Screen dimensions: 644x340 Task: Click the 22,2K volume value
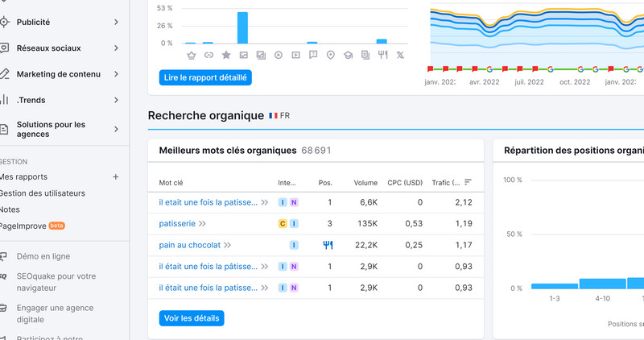click(x=366, y=245)
